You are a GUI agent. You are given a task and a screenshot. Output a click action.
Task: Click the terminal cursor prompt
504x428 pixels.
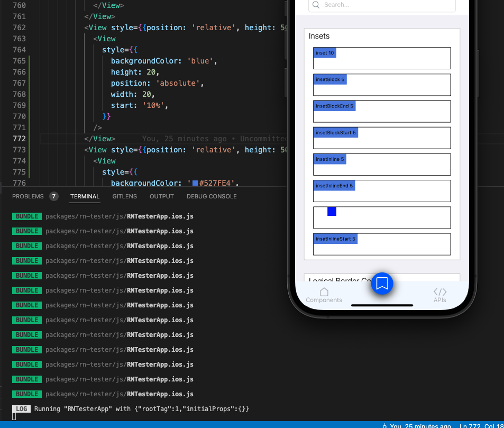click(14, 416)
